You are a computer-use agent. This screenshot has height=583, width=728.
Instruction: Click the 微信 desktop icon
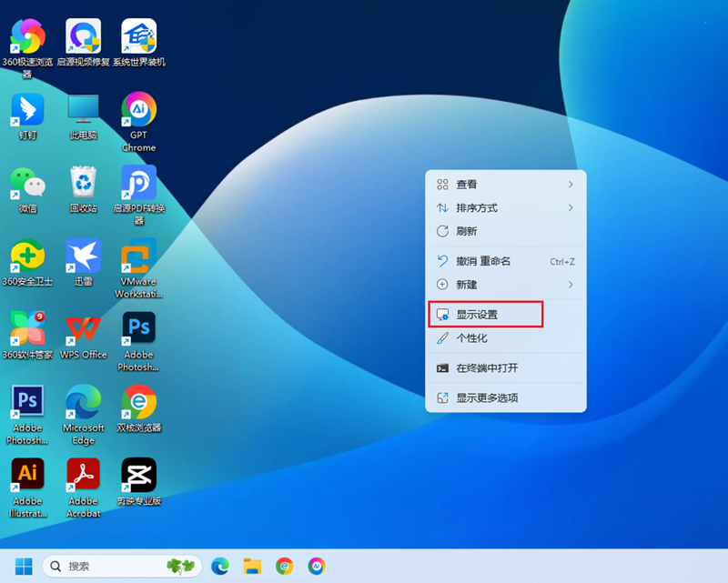pos(28,183)
